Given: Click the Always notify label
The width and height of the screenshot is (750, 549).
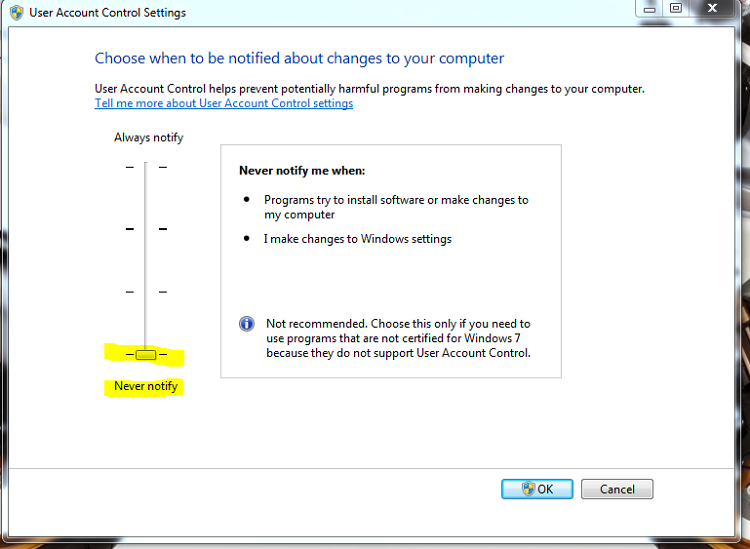Looking at the screenshot, I should coord(148,138).
